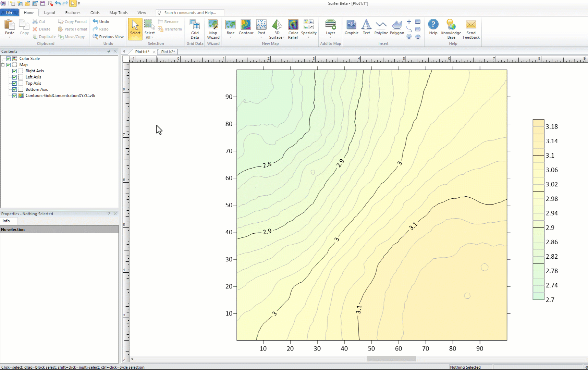The width and height of the screenshot is (588, 370).
Task: Switch to the View ribbon tab
Action: [x=142, y=13]
